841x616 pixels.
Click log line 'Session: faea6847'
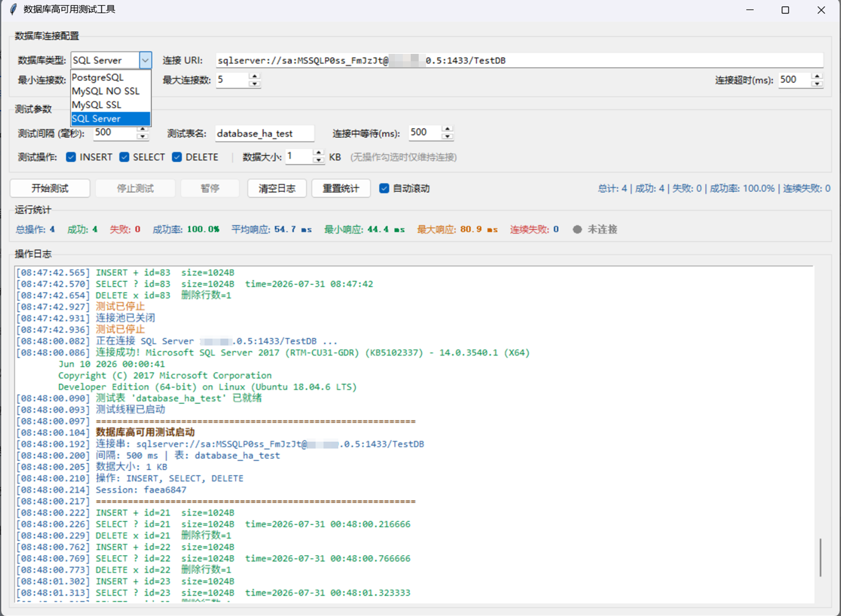141,490
